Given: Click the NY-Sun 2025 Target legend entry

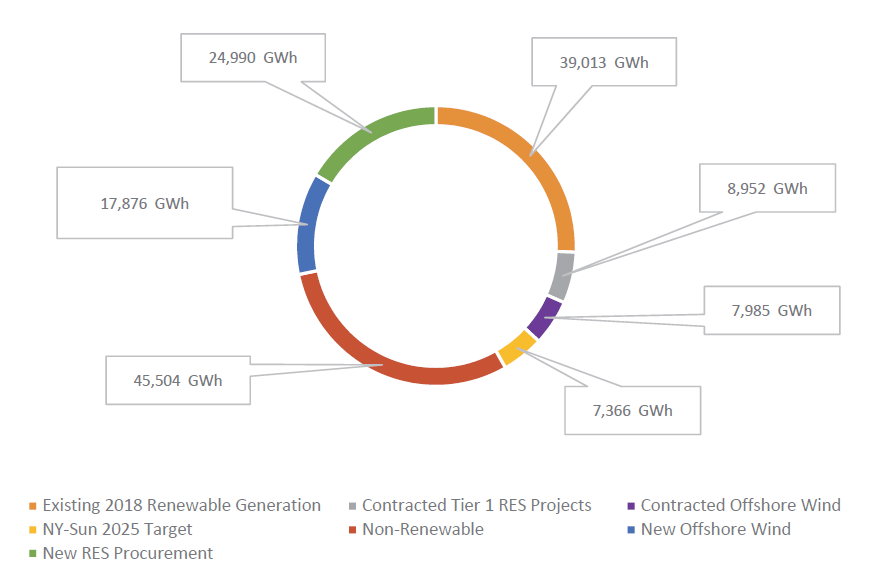Looking at the screenshot, I should click(117, 529).
